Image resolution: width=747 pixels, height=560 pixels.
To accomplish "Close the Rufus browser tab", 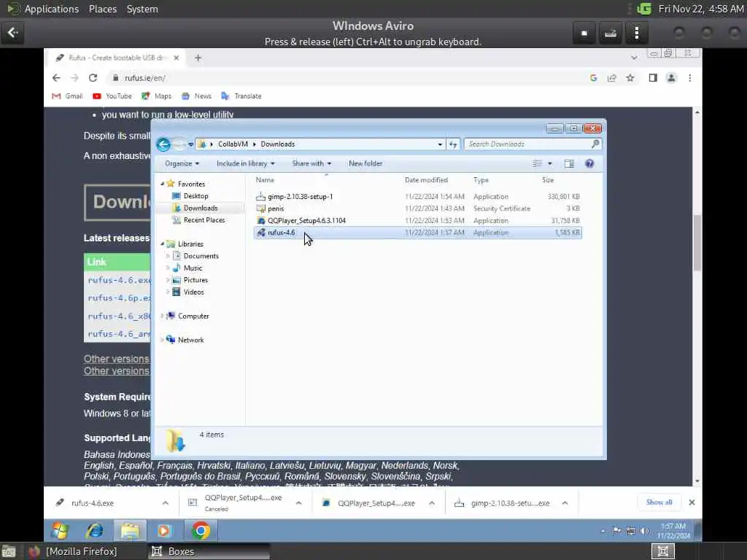I will [x=177, y=58].
